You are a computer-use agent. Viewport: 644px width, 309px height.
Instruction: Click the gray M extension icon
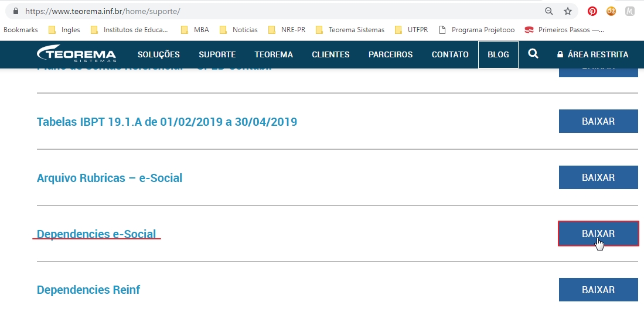point(629,11)
